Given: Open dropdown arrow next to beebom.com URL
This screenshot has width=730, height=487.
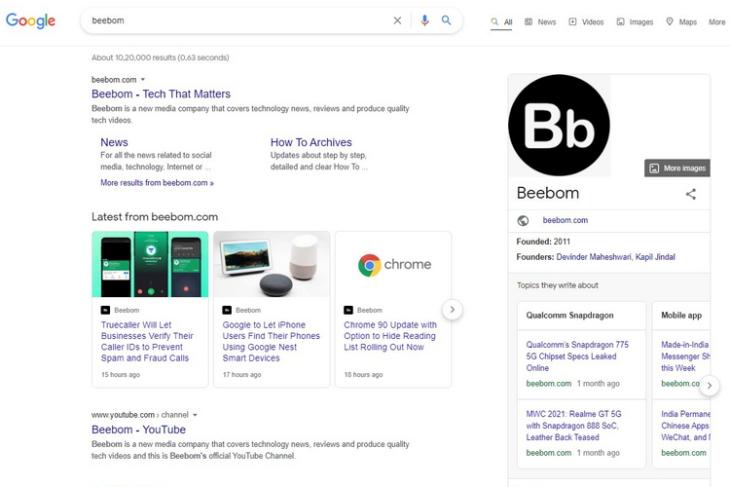Looking at the screenshot, I should (x=143, y=80).
